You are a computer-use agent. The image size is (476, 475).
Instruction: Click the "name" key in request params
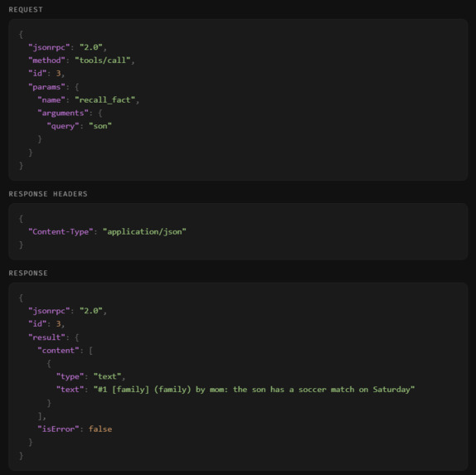51,99
